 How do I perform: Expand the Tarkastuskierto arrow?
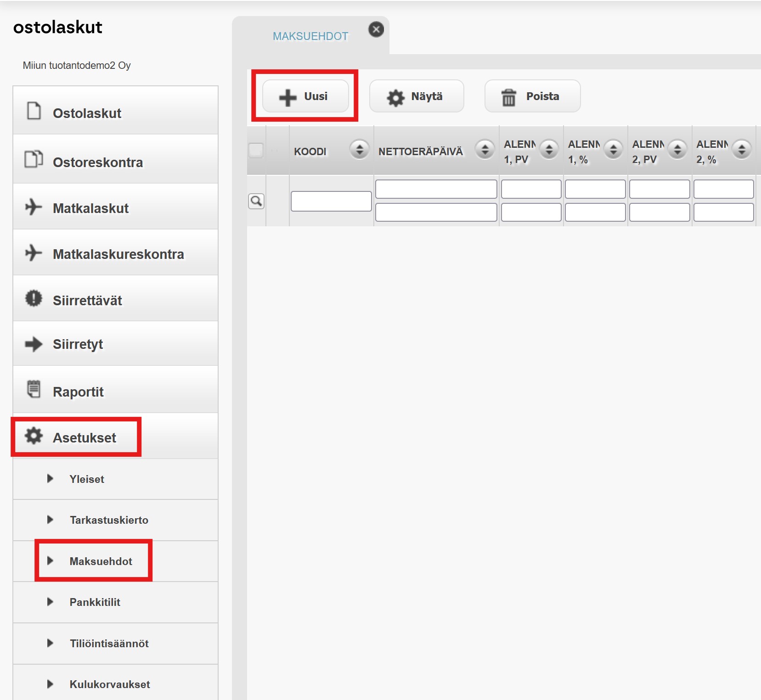pyautogui.click(x=51, y=520)
